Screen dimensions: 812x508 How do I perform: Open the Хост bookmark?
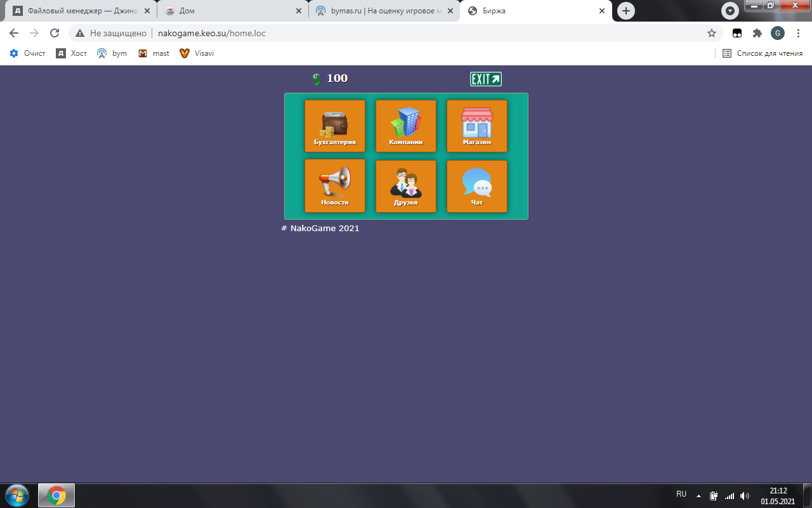pyautogui.click(x=72, y=53)
